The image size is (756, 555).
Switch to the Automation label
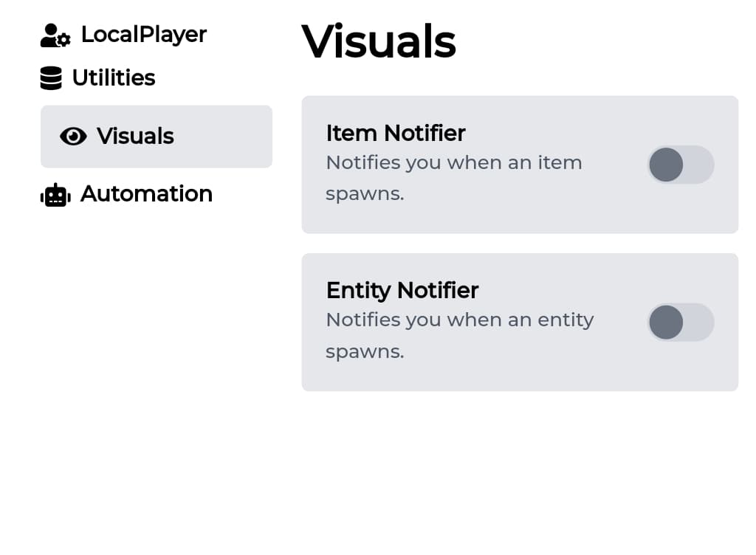(x=146, y=194)
